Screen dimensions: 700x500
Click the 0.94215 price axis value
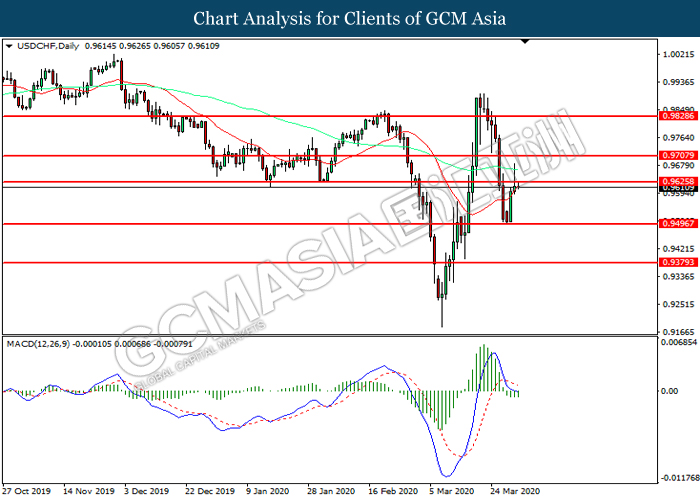click(x=679, y=249)
